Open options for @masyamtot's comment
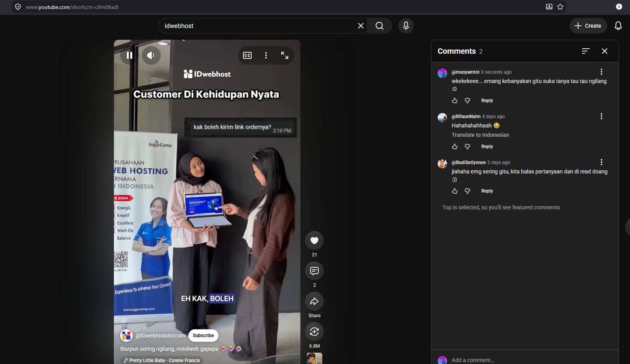The height and width of the screenshot is (364, 630). pyautogui.click(x=602, y=72)
